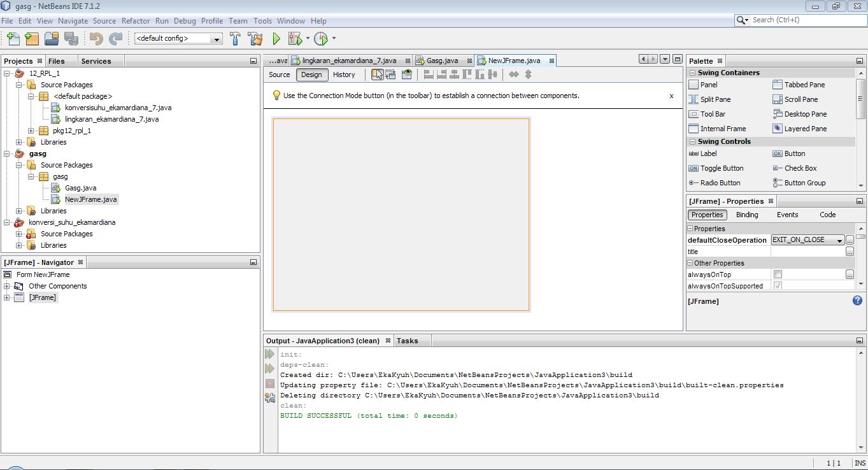This screenshot has width=868, height=470.
Task: Click the Profile Project clock icon
Action: pyautogui.click(x=321, y=39)
